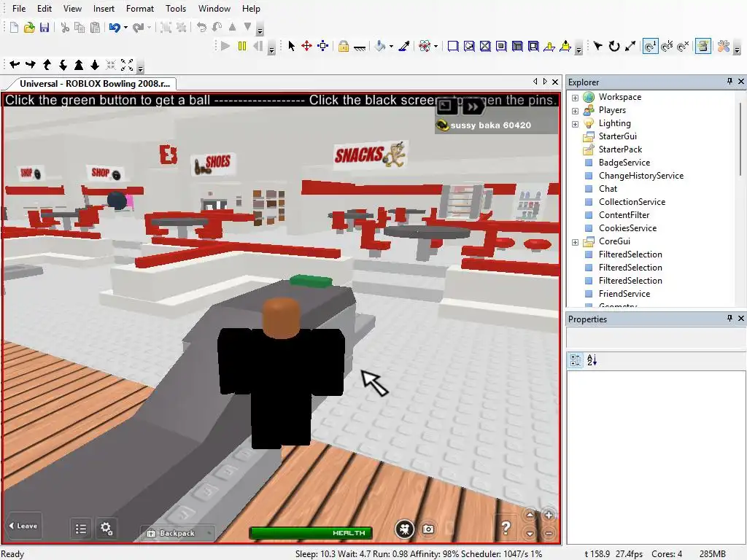Open the File menu

coord(19,9)
